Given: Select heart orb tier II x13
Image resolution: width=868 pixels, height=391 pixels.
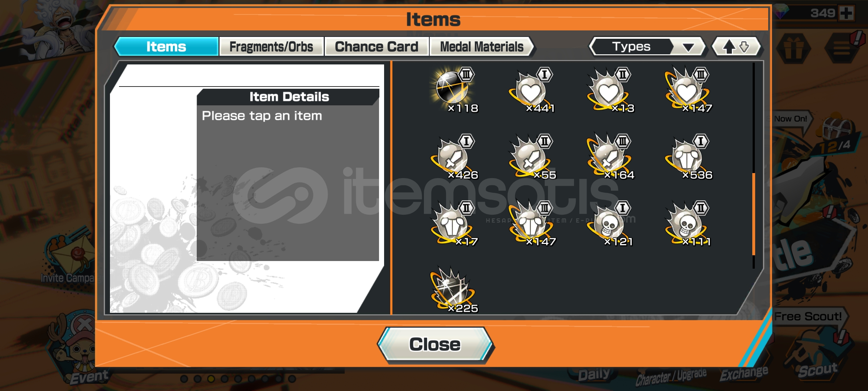Looking at the screenshot, I should tap(610, 89).
